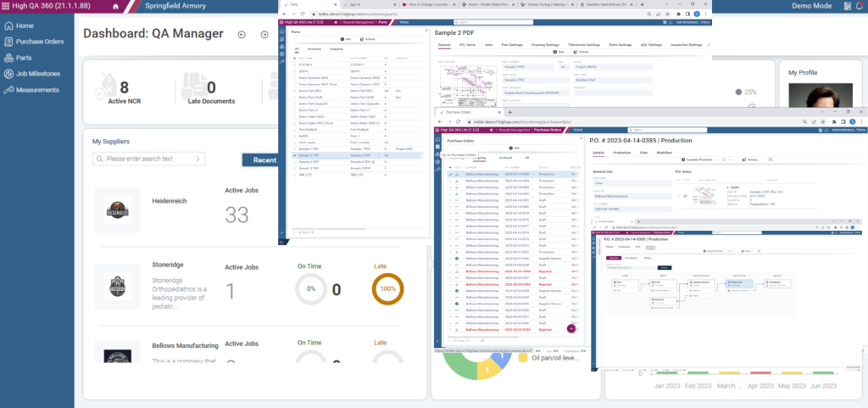Open Measurements in the left sidebar
Screen dimensions: 868x408
click(31, 90)
